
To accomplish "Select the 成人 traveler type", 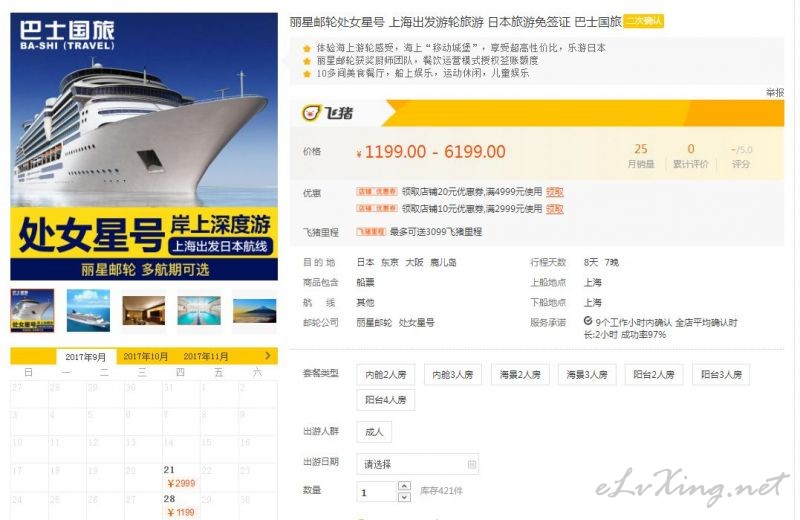I will [x=374, y=432].
